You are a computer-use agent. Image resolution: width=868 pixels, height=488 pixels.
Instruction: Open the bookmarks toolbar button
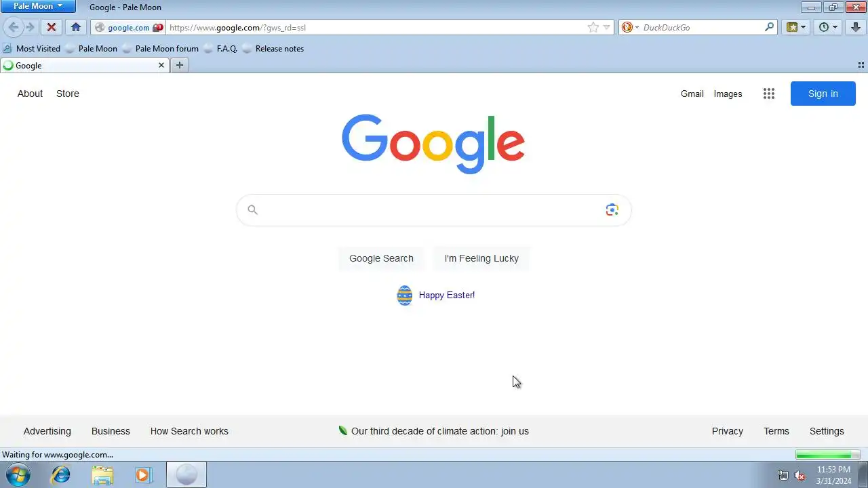tap(791, 28)
